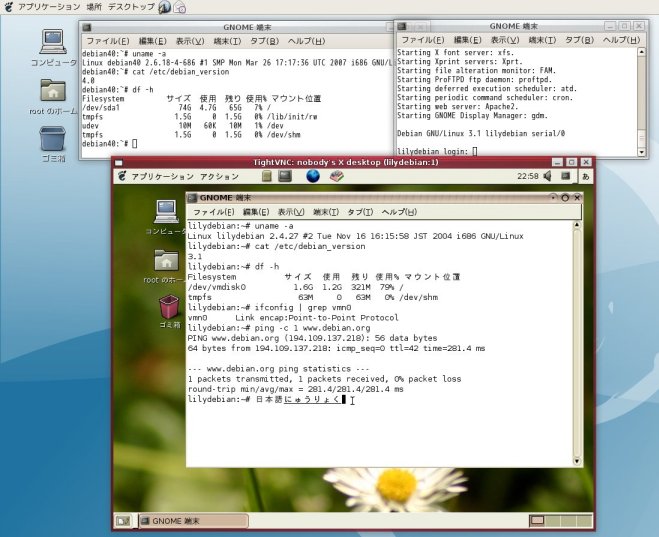The image size is (659, 537).
Task: Open ヘルプ(H) in the debian40 terminal window
Action: (306, 41)
